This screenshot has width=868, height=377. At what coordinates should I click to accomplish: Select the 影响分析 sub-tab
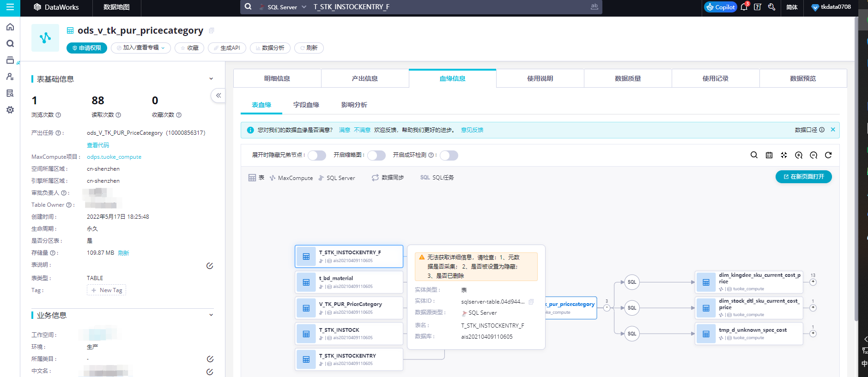coord(354,105)
